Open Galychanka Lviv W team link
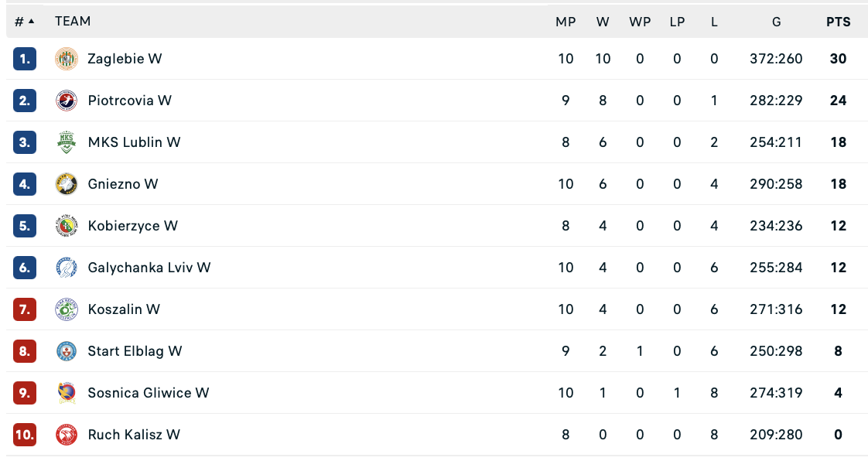This screenshot has height=461, width=868. point(149,268)
